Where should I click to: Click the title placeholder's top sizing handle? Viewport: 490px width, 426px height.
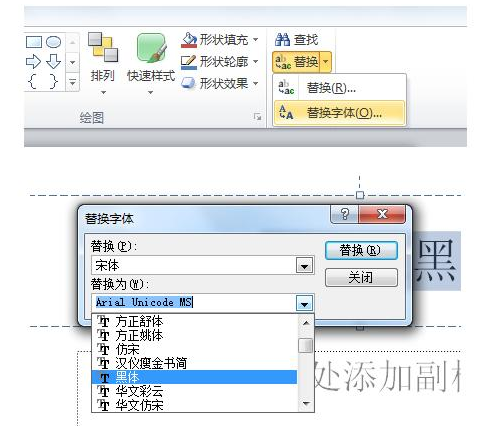[x=360, y=195]
